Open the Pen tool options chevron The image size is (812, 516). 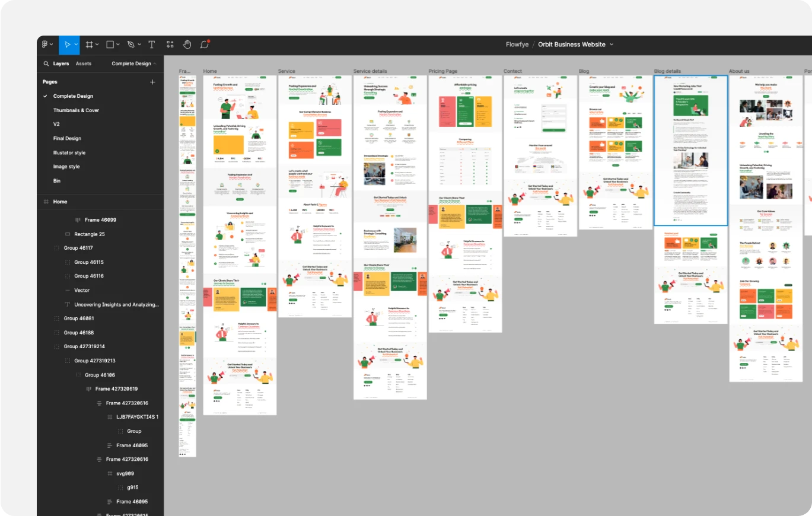[139, 44]
